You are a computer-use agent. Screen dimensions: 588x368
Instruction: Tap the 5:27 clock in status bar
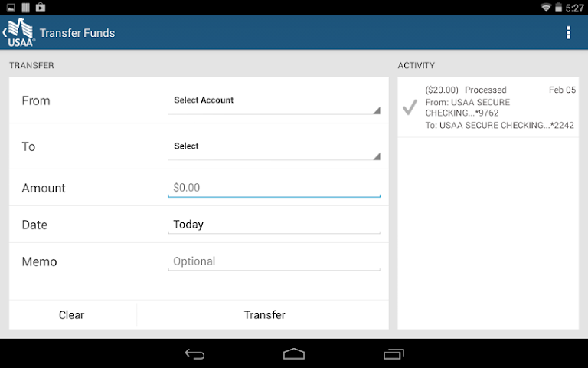[574, 8]
